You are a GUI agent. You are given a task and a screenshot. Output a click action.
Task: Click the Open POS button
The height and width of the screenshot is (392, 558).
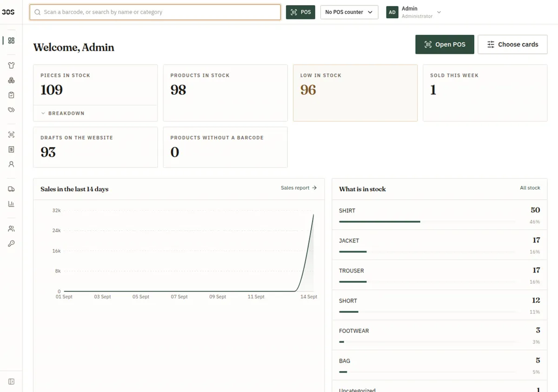click(x=445, y=45)
